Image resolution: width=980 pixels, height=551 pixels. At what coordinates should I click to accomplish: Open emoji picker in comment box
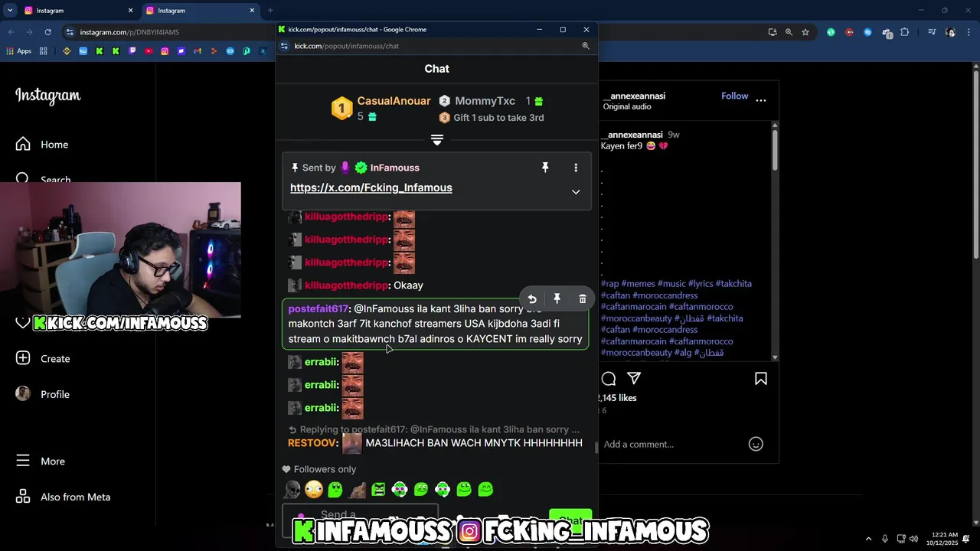tap(756, 445)
